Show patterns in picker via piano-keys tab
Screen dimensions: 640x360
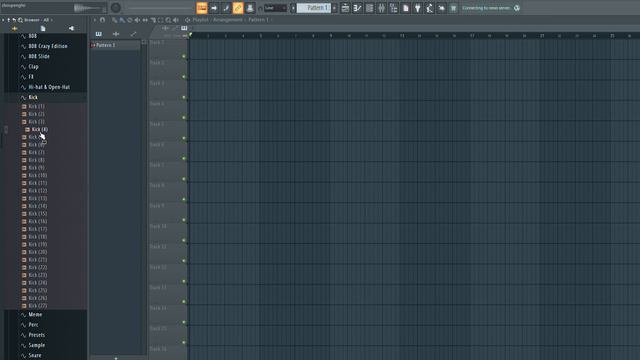(x=99, y=34)
